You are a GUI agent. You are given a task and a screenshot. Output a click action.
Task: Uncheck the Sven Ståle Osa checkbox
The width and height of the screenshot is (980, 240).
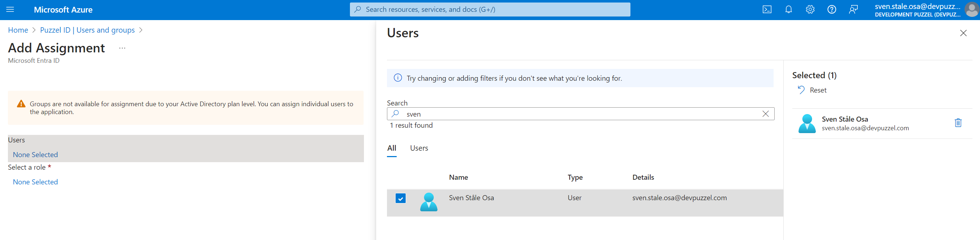(x=400, y=198)
